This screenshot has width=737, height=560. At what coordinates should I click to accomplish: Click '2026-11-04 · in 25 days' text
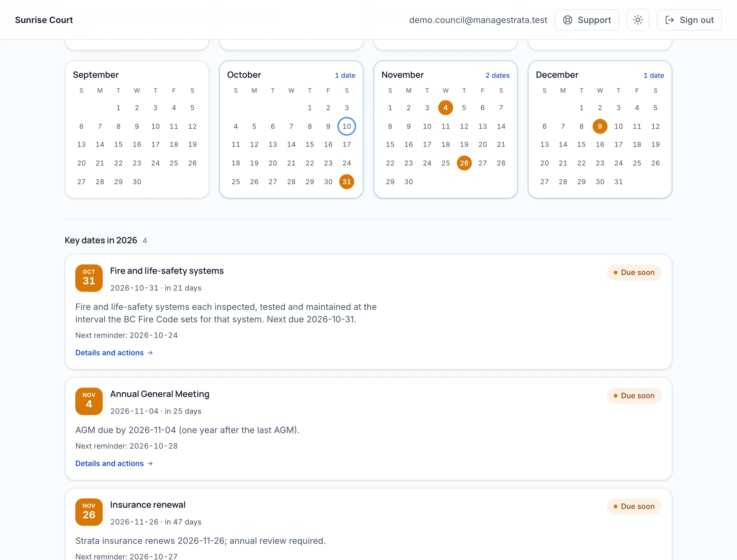[x=156, y=411]
